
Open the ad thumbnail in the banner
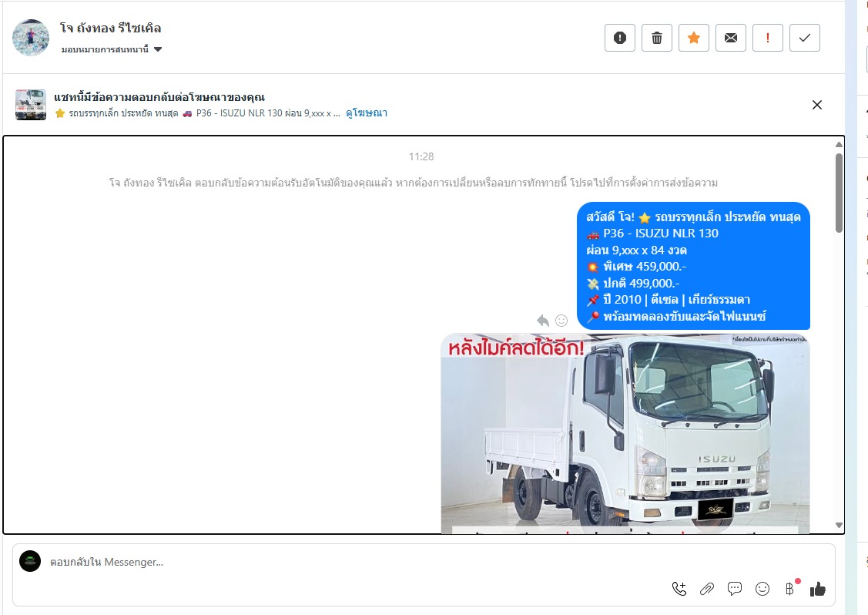31,105
